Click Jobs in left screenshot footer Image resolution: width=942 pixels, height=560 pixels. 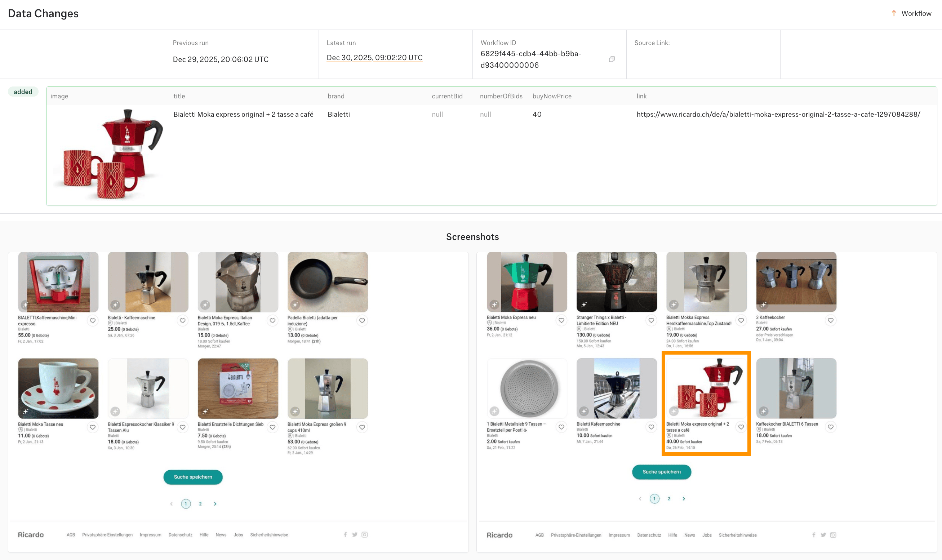click(238, 535)
